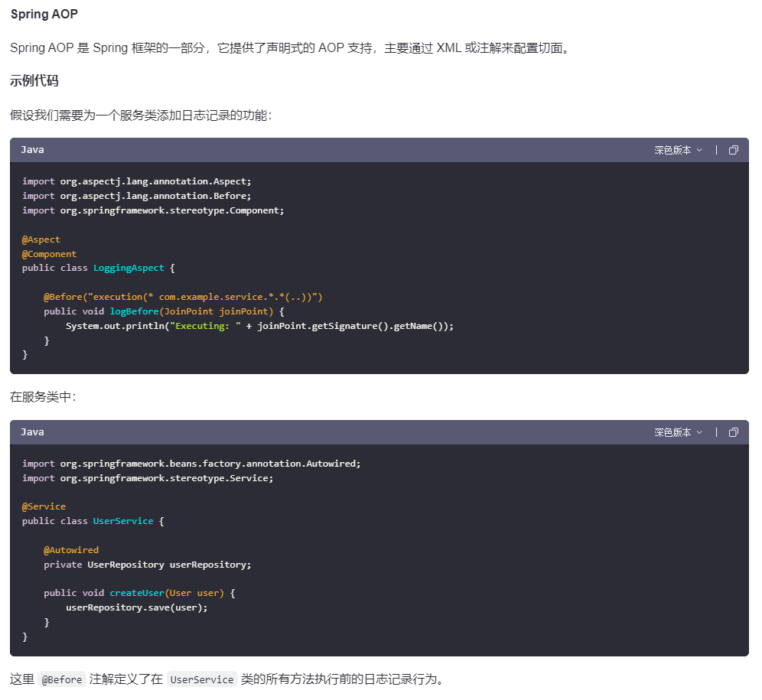Click the import stereotype.Service line
The image size is (762, 700).
(x=148, y=478)
